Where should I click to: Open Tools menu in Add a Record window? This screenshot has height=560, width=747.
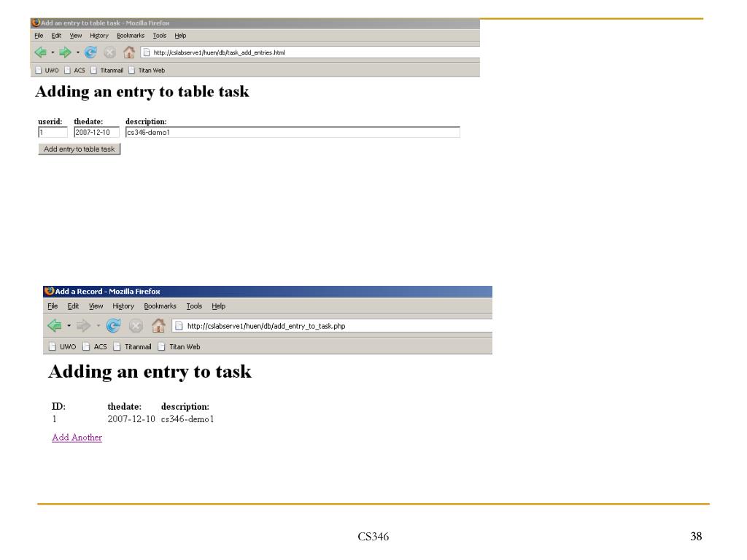(194, 306)
